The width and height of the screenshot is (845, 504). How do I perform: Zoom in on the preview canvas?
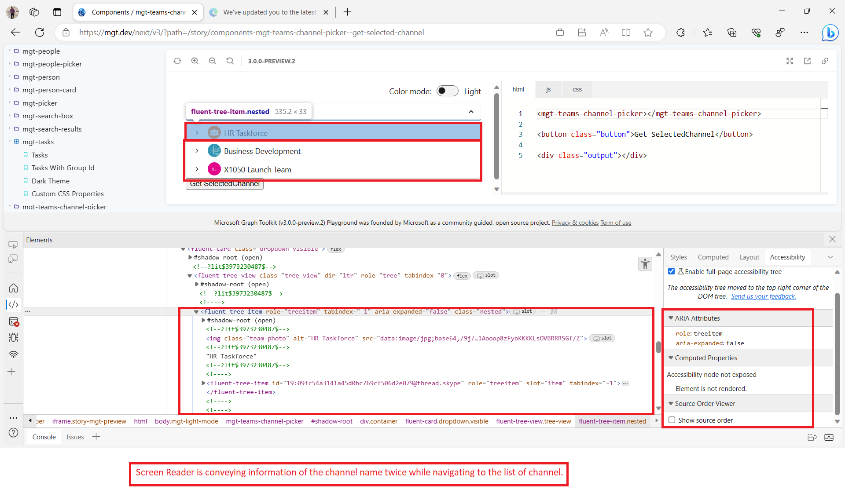pos(195,61)
